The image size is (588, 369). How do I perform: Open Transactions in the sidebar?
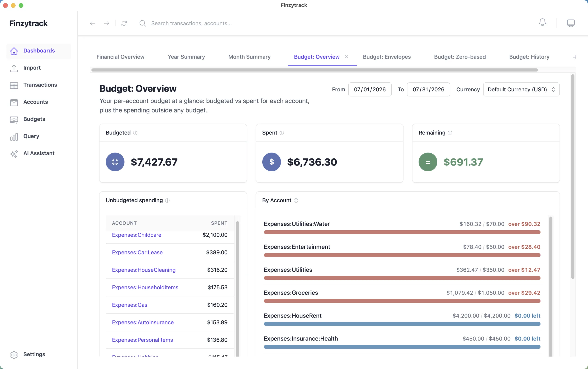(39, 85)
